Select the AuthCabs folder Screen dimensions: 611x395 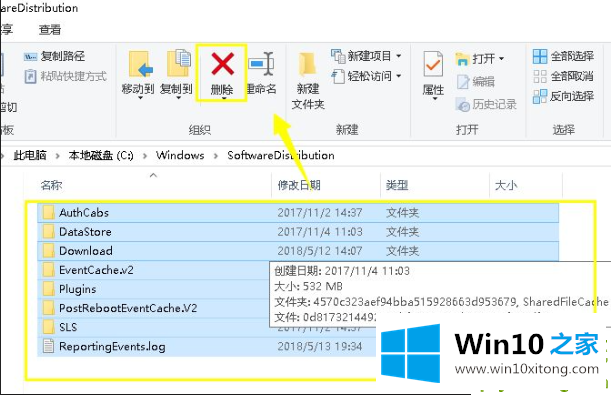298,213
